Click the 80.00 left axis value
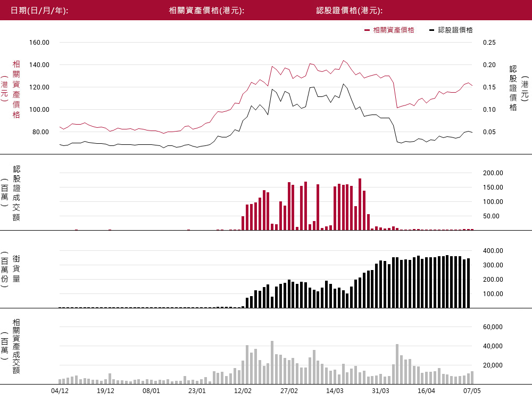The image size is (532, 400). pyautogui.click(x=41, y=132)
